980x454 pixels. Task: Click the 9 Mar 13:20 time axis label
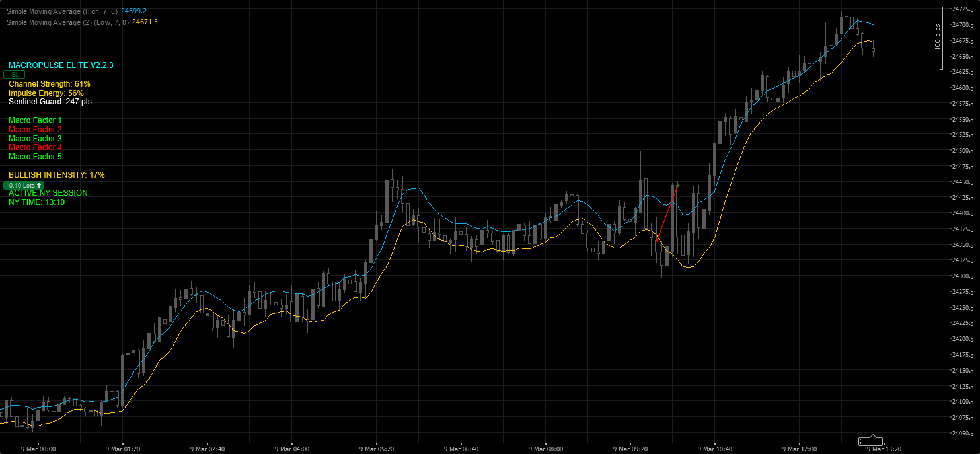(885, 447)
